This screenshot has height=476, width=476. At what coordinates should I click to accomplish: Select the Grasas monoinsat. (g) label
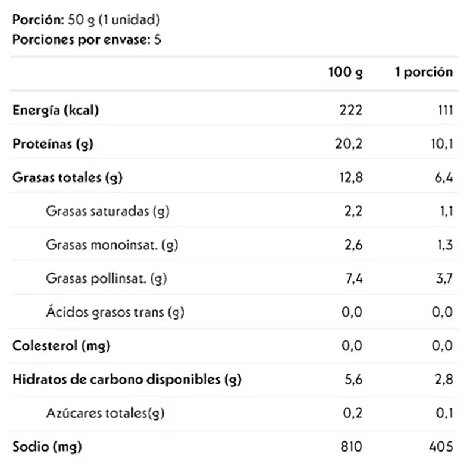[x=112, y=245]
